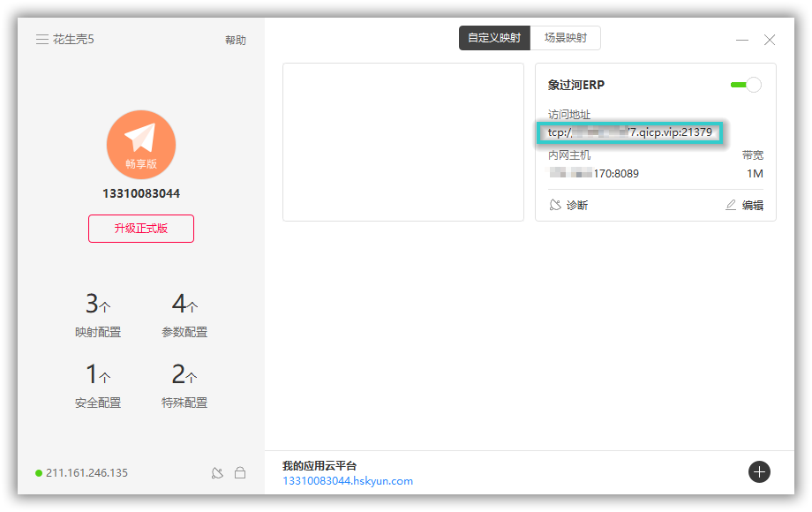Switch to the 自定义映射 tab
Screen dimensions: 812x512
pyautogui.click(x=494, y=38)
